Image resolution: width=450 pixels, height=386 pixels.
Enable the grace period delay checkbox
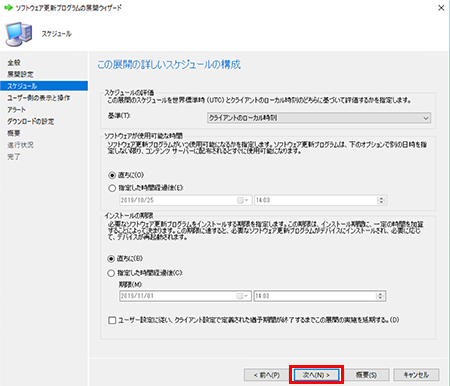[x=112, y=320]
